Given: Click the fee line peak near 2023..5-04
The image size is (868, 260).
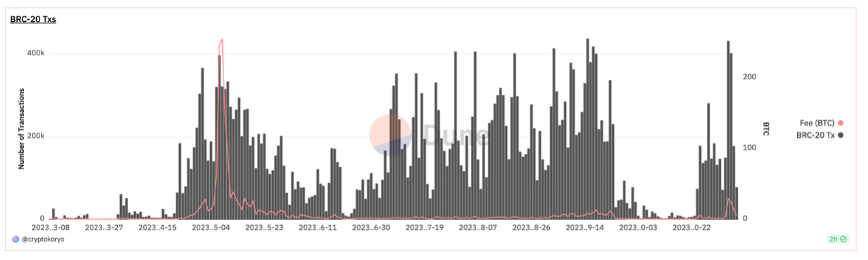Looking at the screenshot, I should (222, 40).
